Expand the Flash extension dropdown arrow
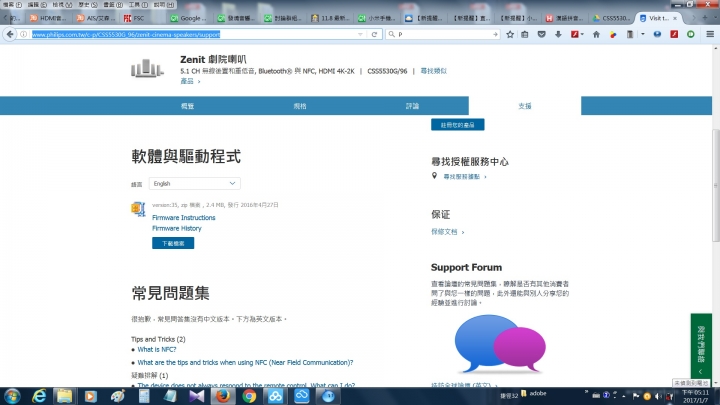 pos(582,34)
